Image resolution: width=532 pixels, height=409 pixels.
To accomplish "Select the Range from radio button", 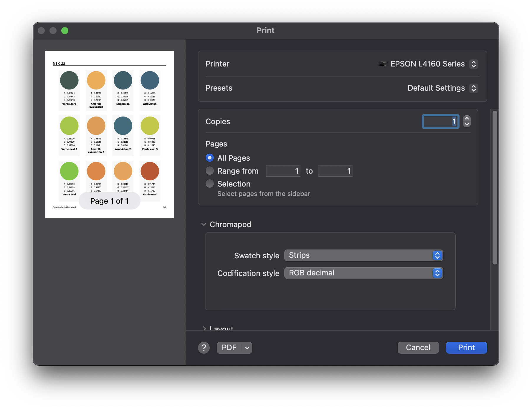I will (x=210, y=171).
